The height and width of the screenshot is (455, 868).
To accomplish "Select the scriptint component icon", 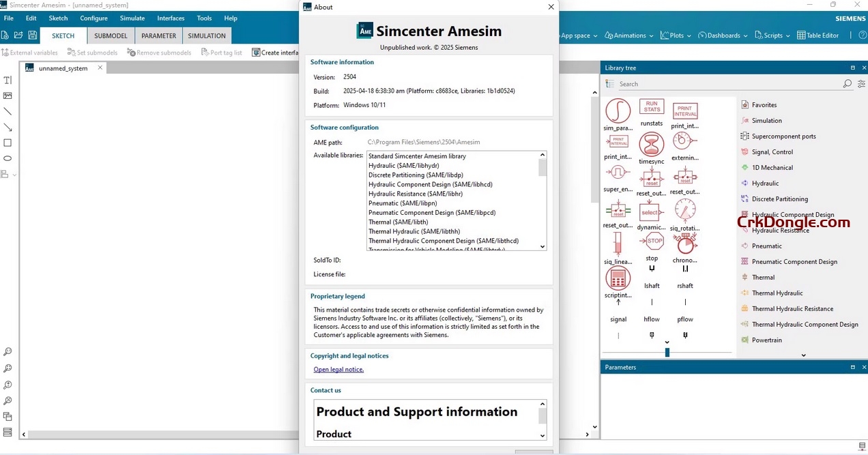I will (618, 278).
